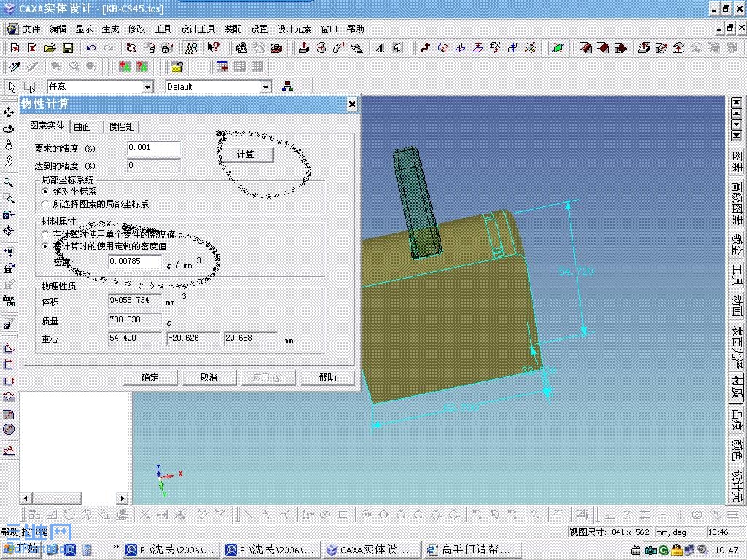Click the sweep feature toolbar icon

338,47
